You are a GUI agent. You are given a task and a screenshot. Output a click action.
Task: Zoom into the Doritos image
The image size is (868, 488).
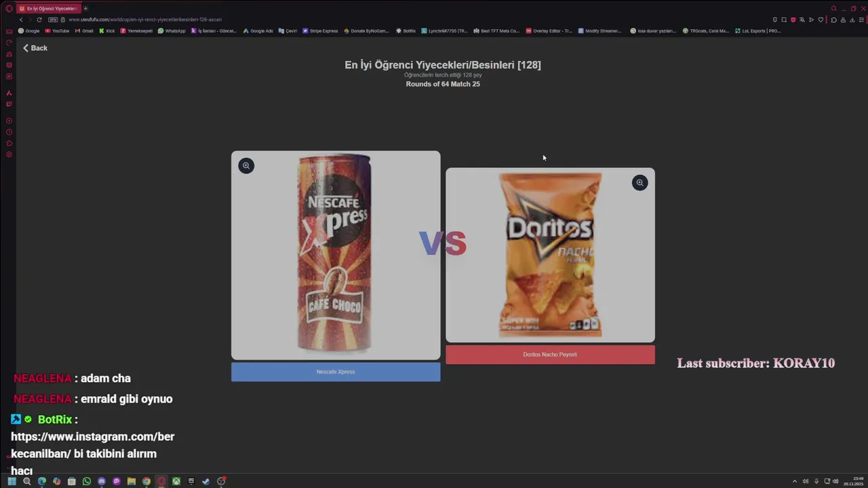pyautogui.click(x=639, y=182)
